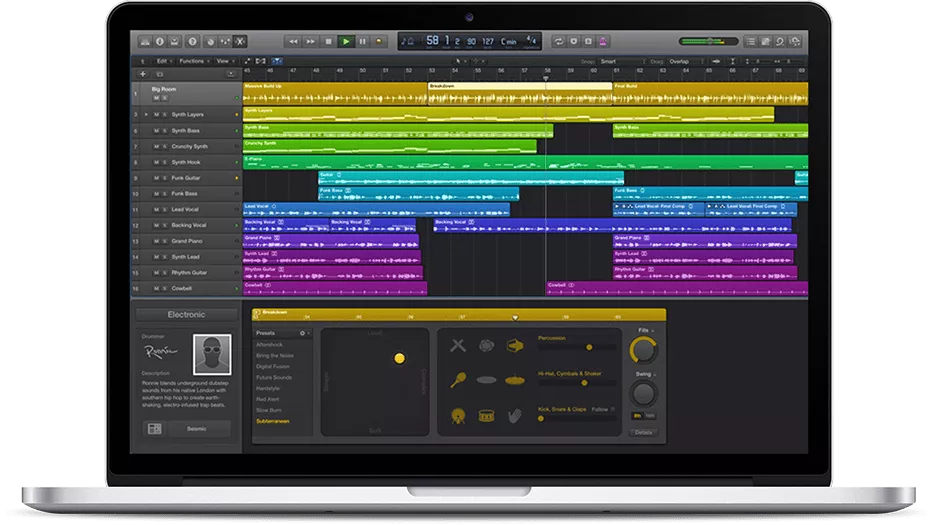Toggle the Editors scissors button
933x525 pixels.
pos(240,42)
